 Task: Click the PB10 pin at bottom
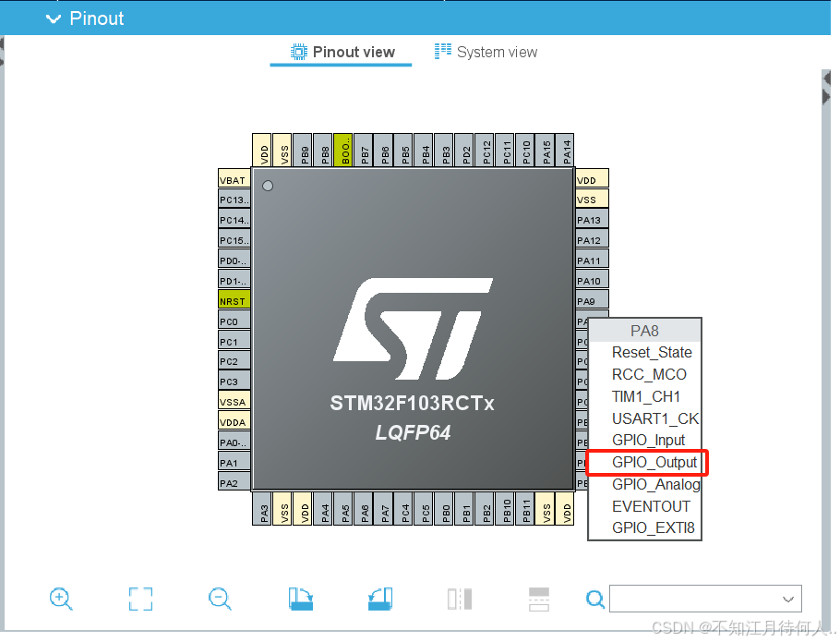pos(505,509)
